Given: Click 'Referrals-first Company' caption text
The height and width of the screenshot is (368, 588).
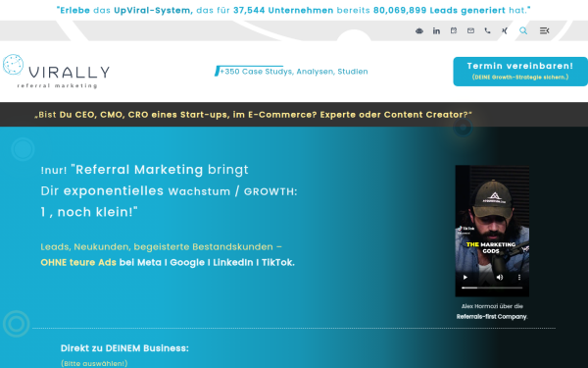Looking at the screenshot, I should tap(491, 317).
